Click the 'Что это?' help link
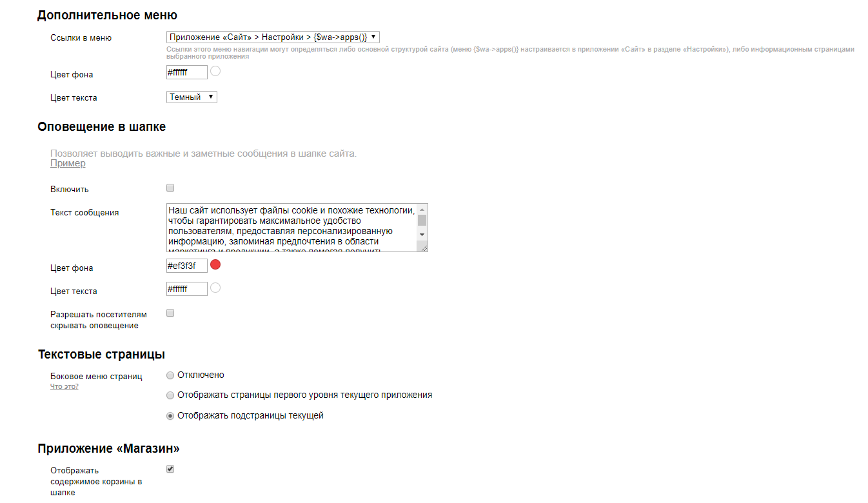Image resolution: width=868 pixels, height=503 pixels. click(x=64, y=387)
